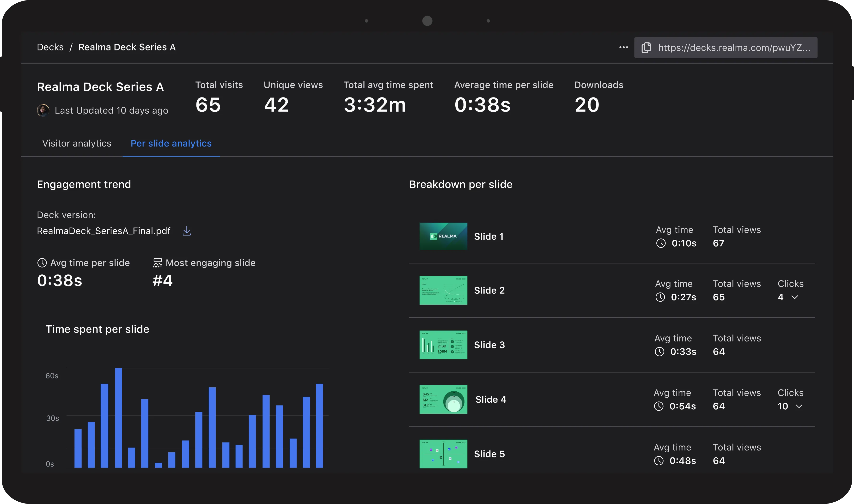Open the Slide 5 thumbnail
This screenshot has width=854, height=504.
click(443, 454)
